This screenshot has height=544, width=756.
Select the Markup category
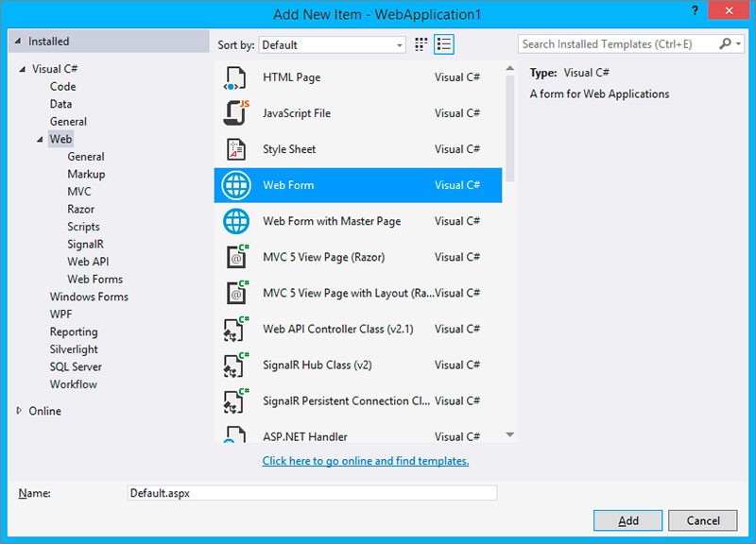86,174
